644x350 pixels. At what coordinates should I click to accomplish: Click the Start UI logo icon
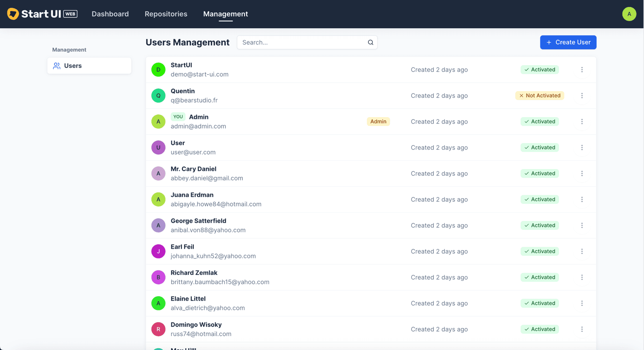point(13,14)
